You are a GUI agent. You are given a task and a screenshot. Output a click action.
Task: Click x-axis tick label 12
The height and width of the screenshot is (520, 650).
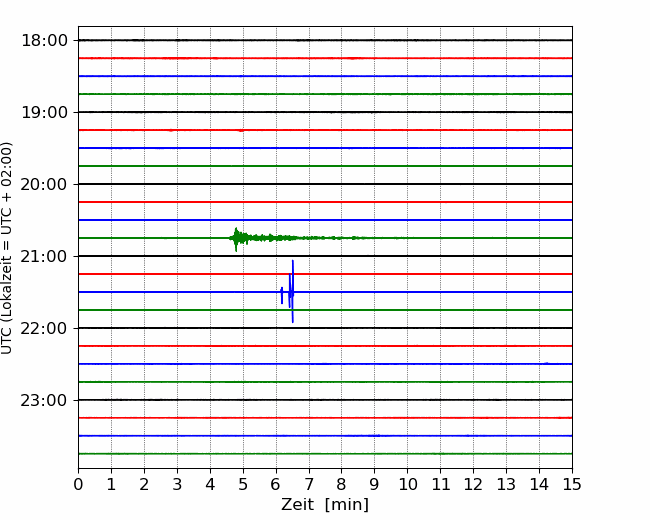pyautogui.click(x=473, y=484)
